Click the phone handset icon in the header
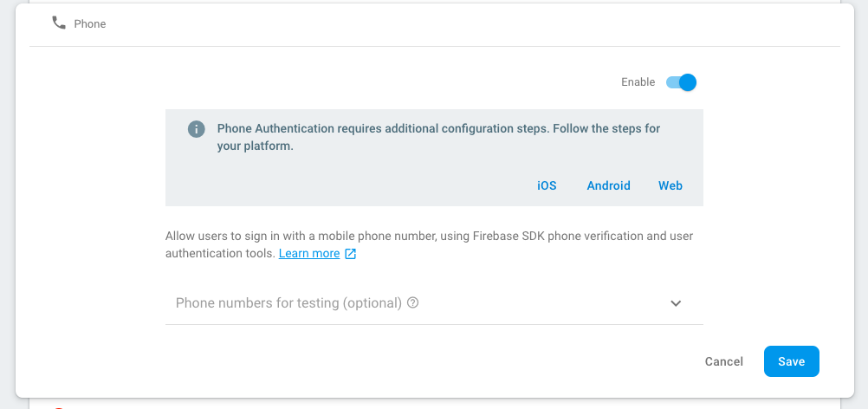The image size is (868, 409). [x=59, y=23]
